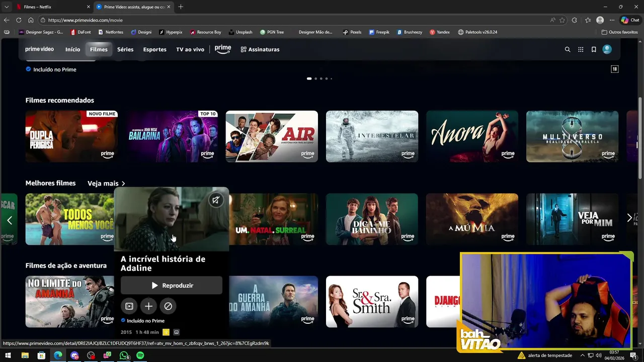This screenshot has width=644, height=362.
Task: Open Todos Menos Você thumbnail
Action: click(x=70, y=219)
